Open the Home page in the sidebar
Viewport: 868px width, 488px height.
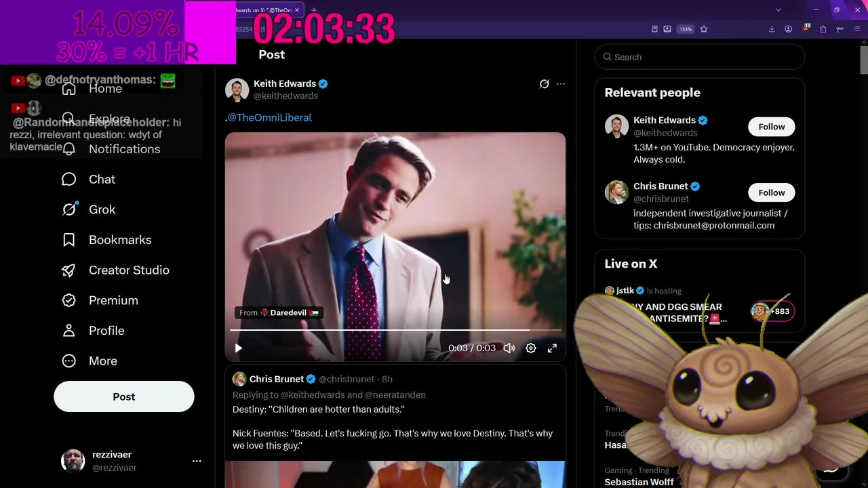[92, 89]
